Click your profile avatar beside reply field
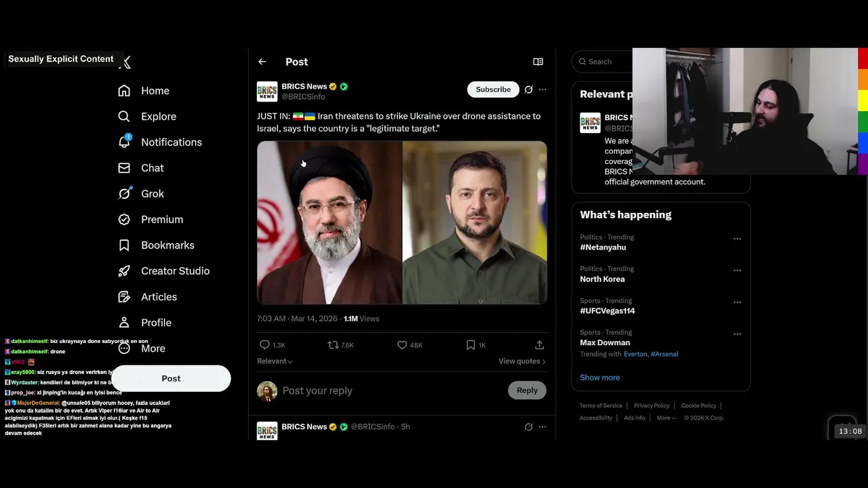This screenshot has height=488, width=868. [x=267, y=391]
